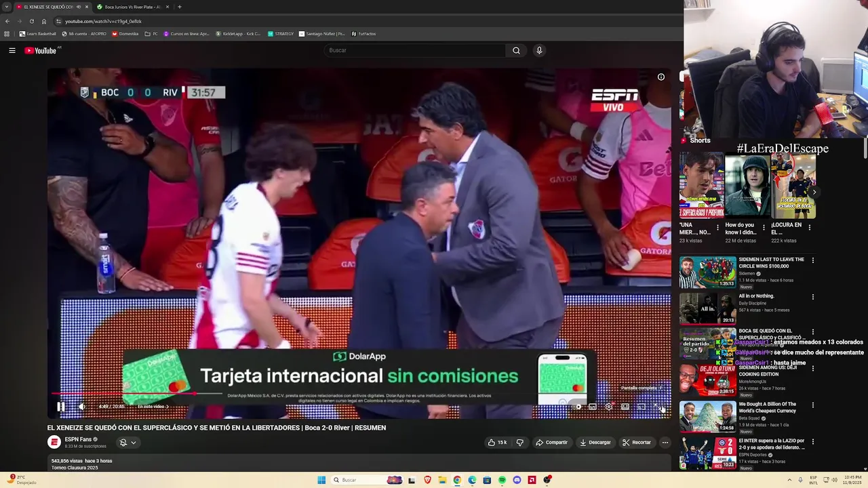Open the YouTube hamburger guide menu

tap(12, 50)
